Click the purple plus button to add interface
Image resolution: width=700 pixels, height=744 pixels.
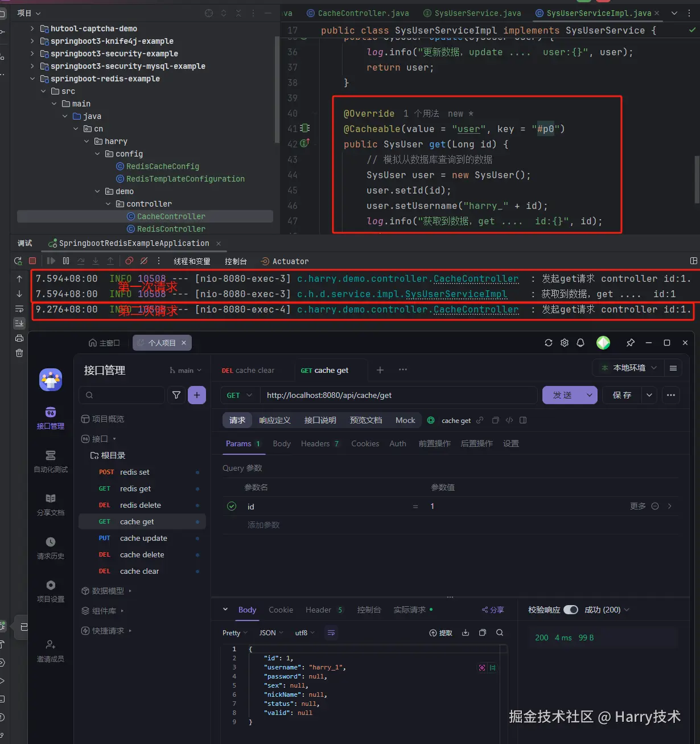pyautogui.click(x=197, y=395)
